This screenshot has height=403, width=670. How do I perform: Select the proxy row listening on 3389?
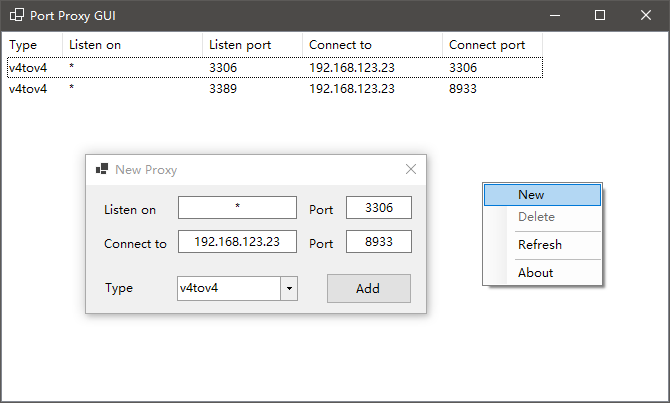(275, 89)
